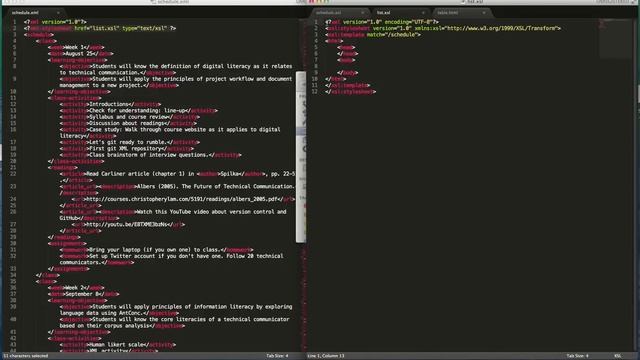The image size is (640, 360).
Task: Place cursor on 'August 25' date line
Action: pos(80,53)
